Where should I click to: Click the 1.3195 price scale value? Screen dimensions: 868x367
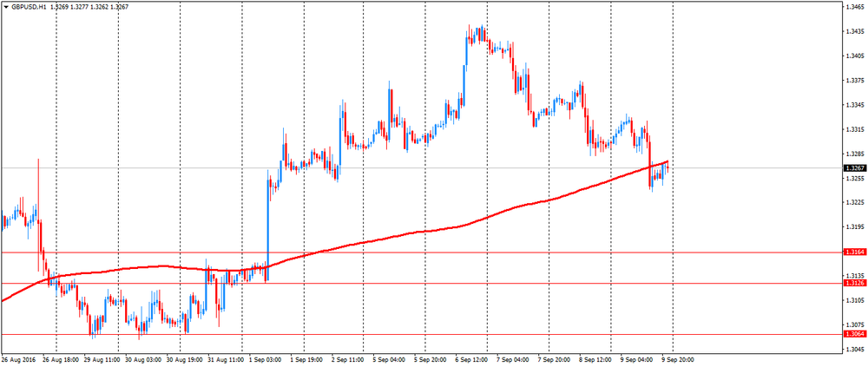tap(853, 226)
